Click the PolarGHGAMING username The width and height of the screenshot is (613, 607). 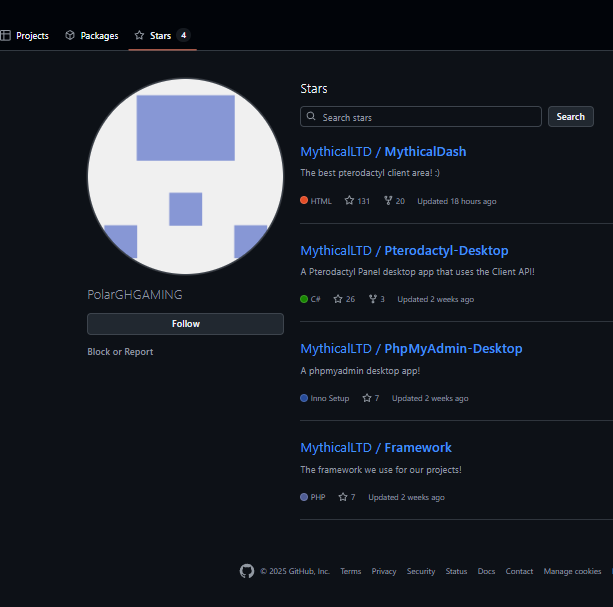135,295
